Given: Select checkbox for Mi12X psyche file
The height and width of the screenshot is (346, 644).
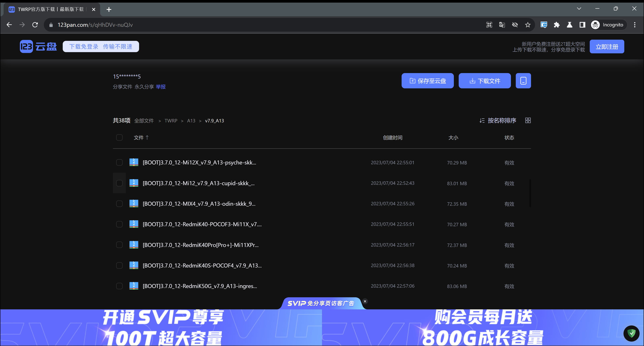Looking at the screenshot, I should (x=119, y=162).
